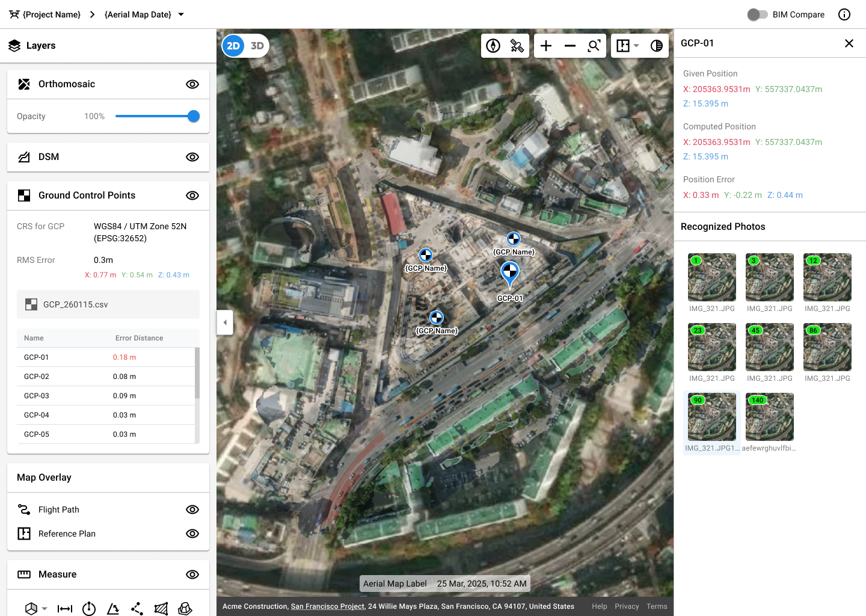Click the Aerial Map Label text on map
The image size is (866, 616).
click(395, 584)
